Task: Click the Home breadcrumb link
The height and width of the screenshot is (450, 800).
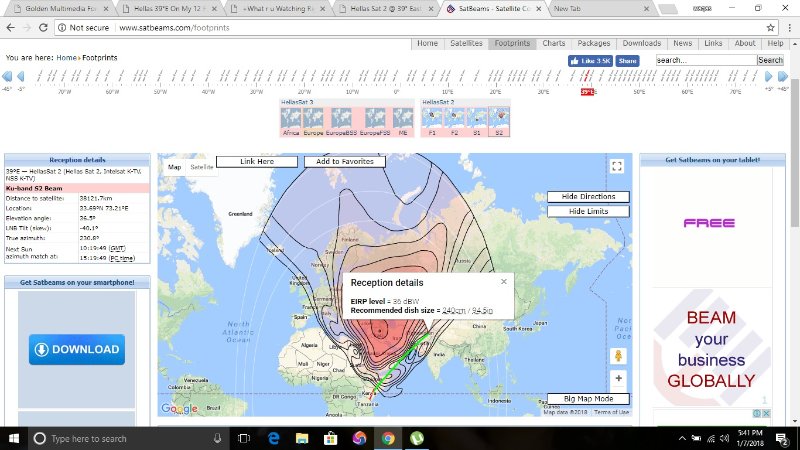Action: coord(65,58)
